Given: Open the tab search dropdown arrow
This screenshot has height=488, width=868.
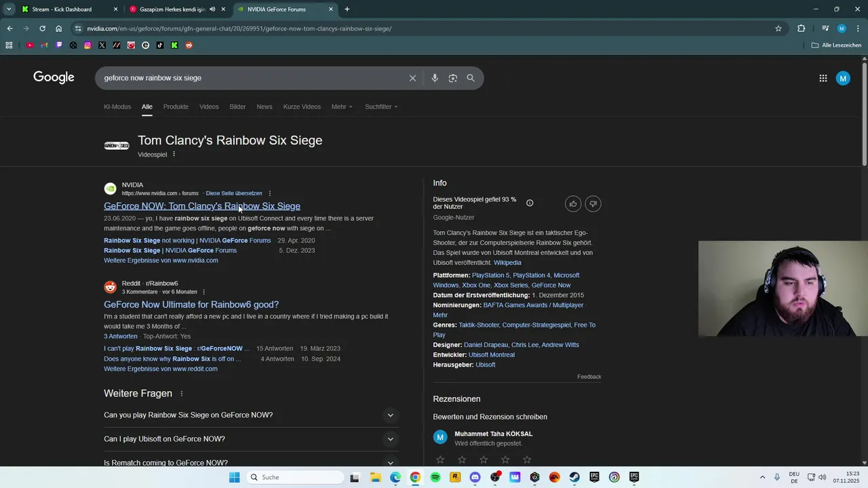Looking at the screenshot, I should [x=9, y=9].
